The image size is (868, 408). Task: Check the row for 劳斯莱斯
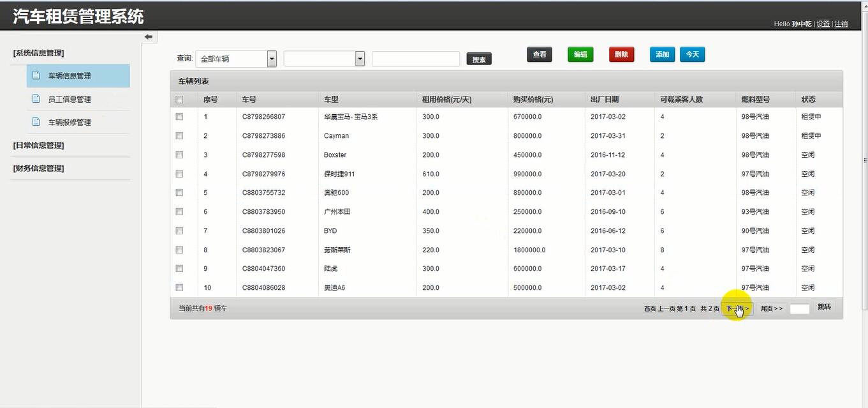click(x=179, y=250)
